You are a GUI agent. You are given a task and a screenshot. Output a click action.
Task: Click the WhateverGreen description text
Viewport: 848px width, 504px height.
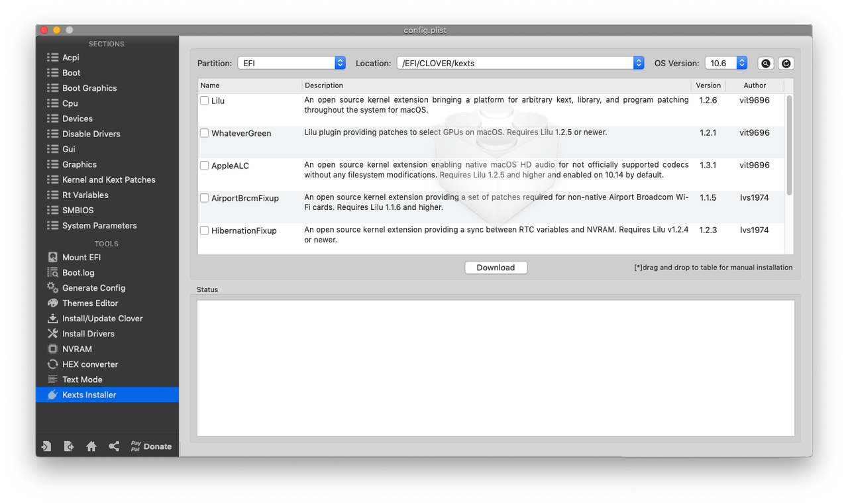point(456,132)
